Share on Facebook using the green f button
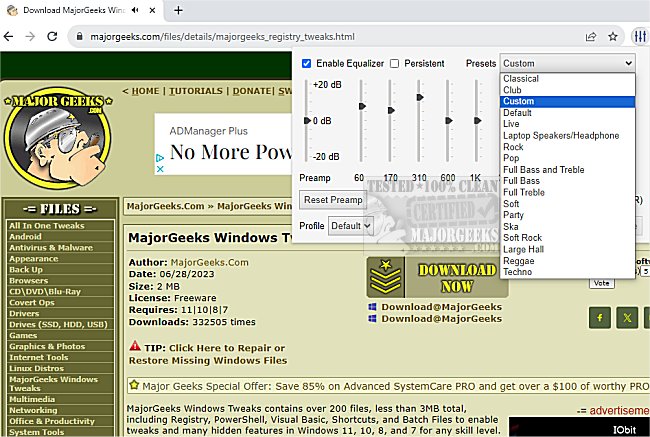Image resolution: width=650 pixels, height=437 pixels. 600,318
